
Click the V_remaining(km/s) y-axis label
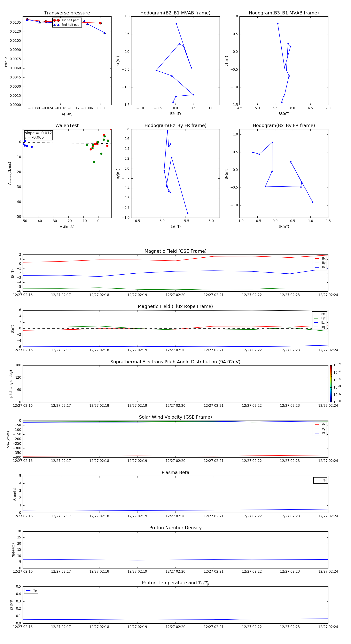pos(10,173)
